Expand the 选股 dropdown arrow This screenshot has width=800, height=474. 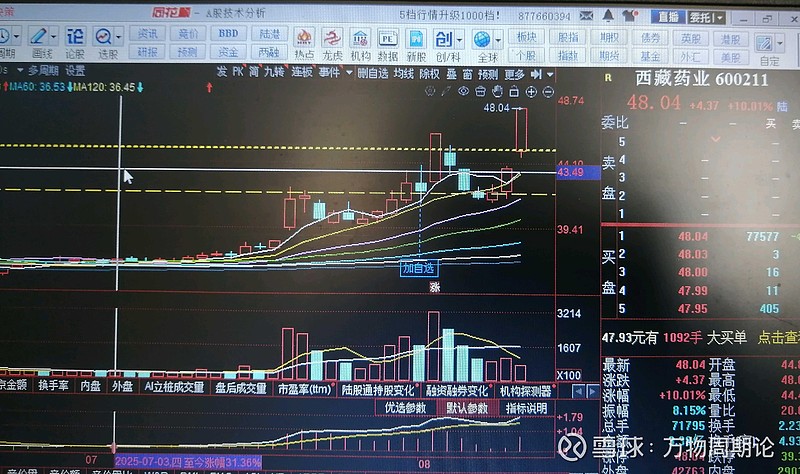coord(118,37)
